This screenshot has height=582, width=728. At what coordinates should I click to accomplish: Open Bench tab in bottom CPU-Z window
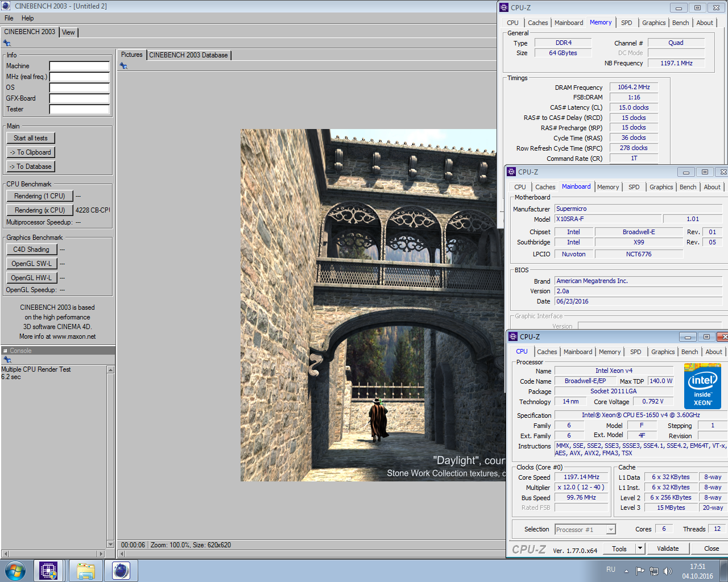point(689,352)
